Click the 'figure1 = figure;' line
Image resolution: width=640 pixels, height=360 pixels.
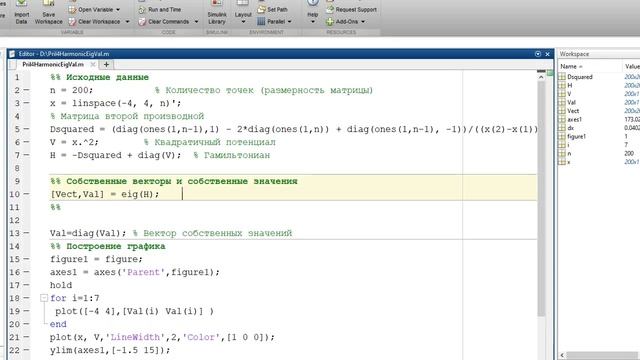coord(96,259)
